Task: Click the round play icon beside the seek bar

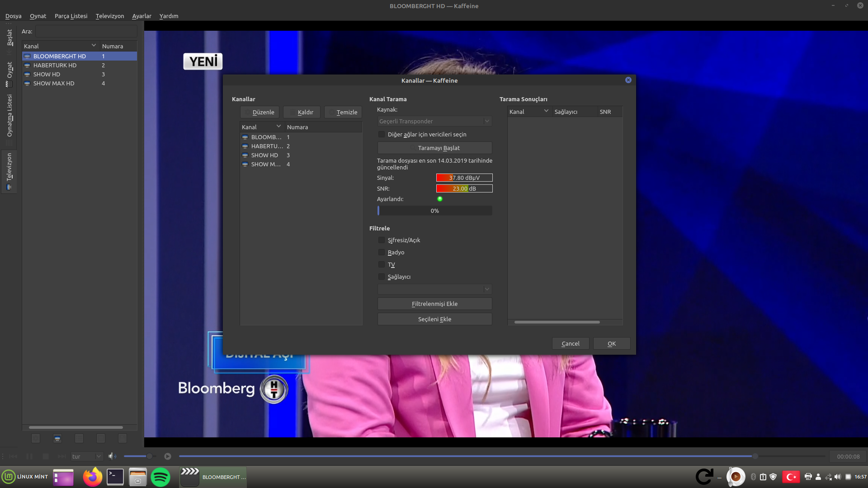Action: [x=168, y=456]
